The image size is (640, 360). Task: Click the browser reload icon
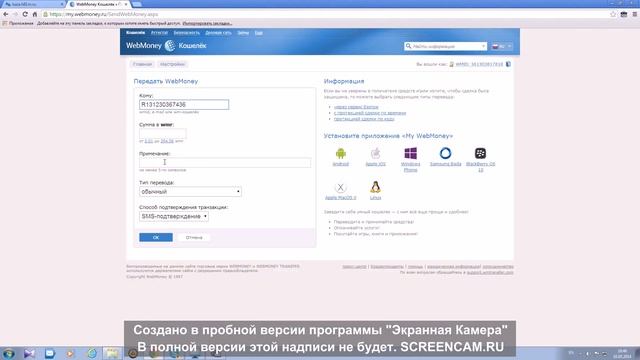pos(25,14)
